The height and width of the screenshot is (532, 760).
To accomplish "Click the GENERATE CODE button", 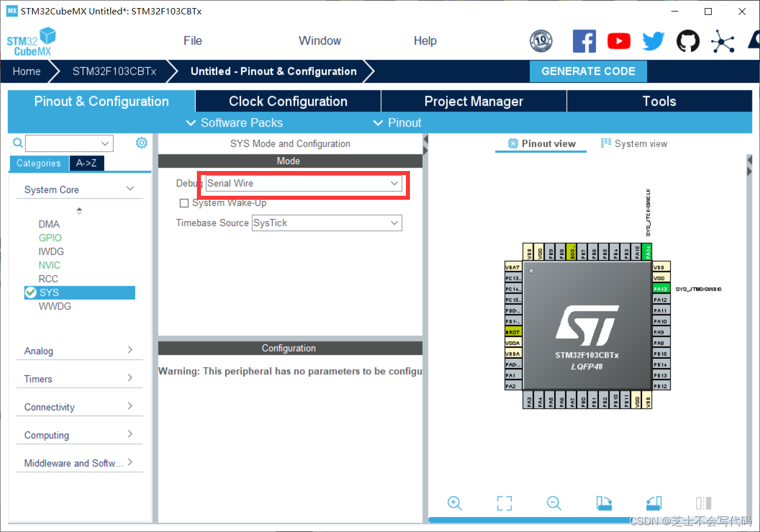I will (588, 71).
